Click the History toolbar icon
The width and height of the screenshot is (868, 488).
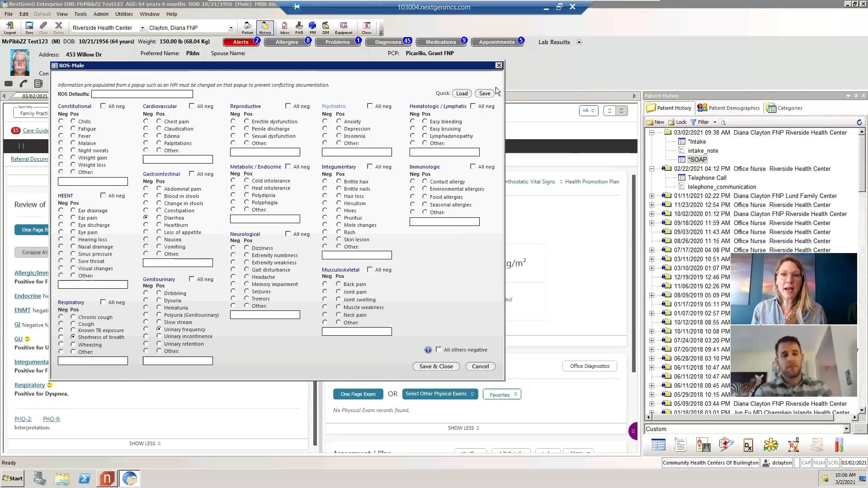[265, 27]
